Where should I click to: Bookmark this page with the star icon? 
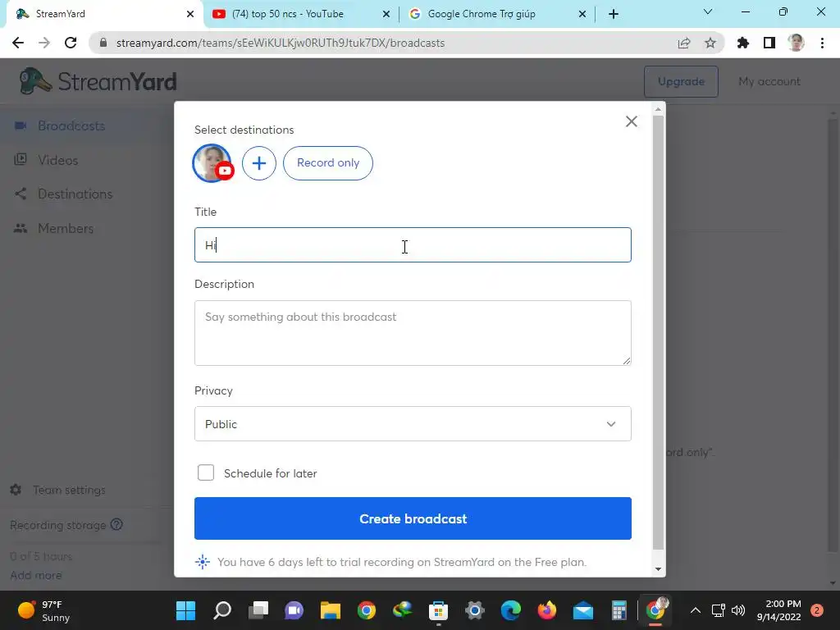pyautogui.click(x=710, y=43)
